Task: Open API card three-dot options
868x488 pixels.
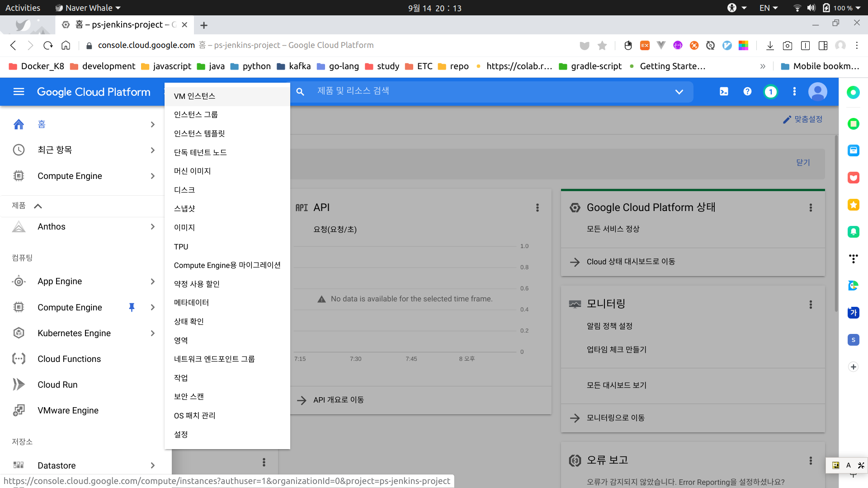Action: pos(537,207)
